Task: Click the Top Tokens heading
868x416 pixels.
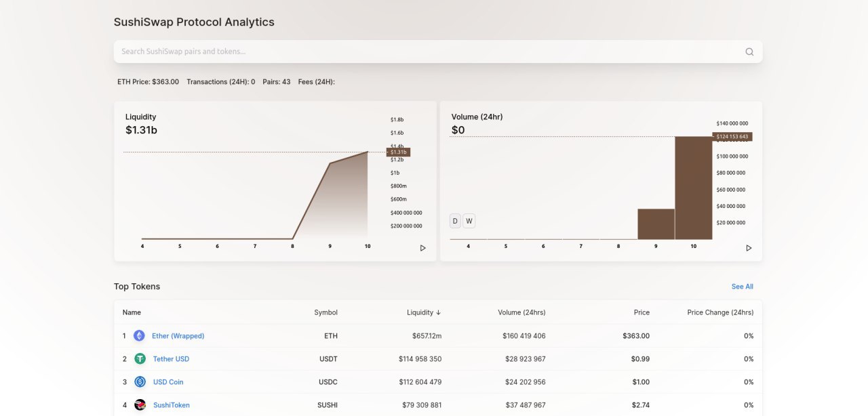Action: tap(137, 287)
